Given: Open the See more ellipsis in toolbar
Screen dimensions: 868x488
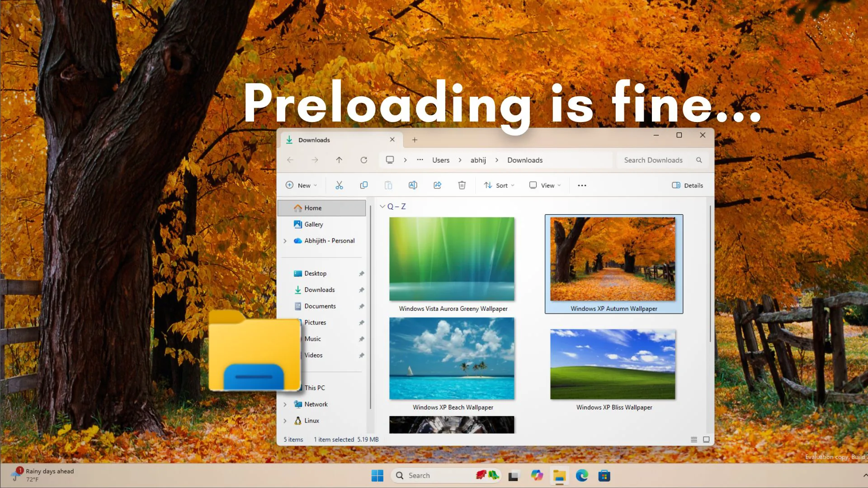Looking at the screenshot, I should point(582,185).
